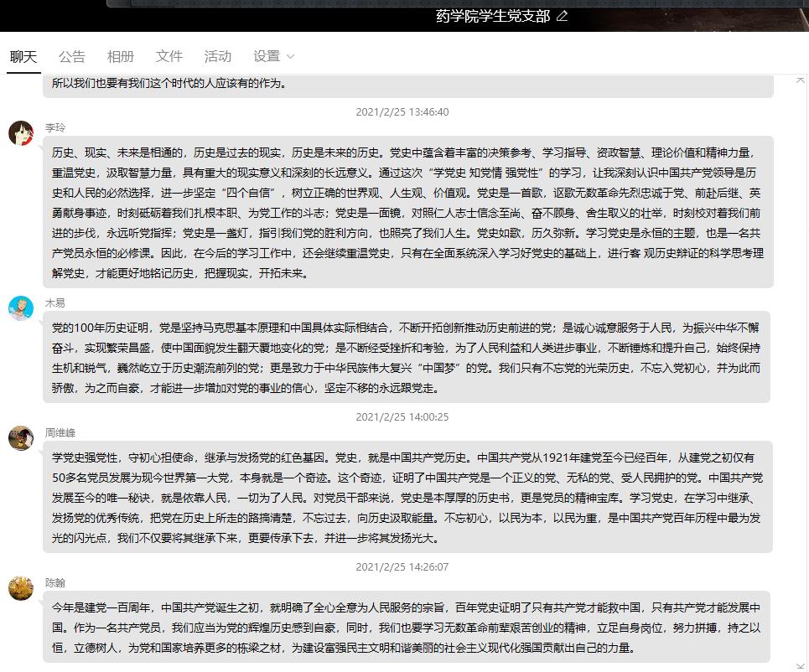Click 李玲's message bubble about 历史、现实、未来
Viewport: 809px width, 672px height.
point(407,213)
